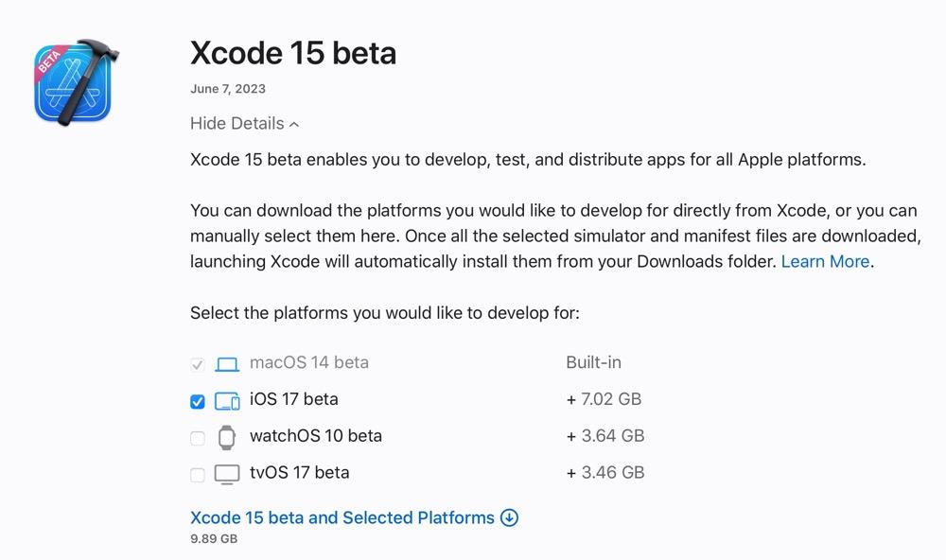Uncheck the iOS 17 beta checkbox
The height and width of the screenshot is (560, 946).
tap(198, 399)
